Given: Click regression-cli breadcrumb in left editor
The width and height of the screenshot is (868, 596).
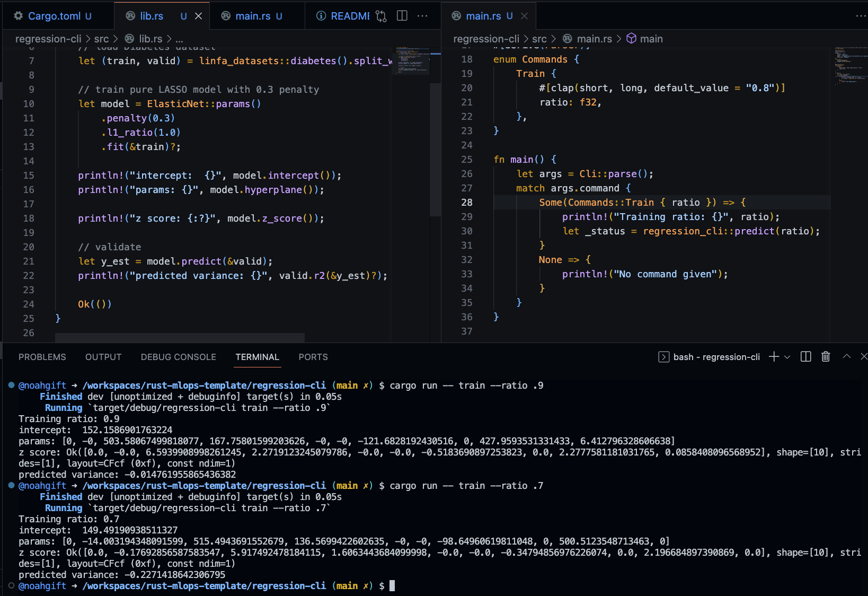Looking at the screenshot, I should (x=48, y=39).
